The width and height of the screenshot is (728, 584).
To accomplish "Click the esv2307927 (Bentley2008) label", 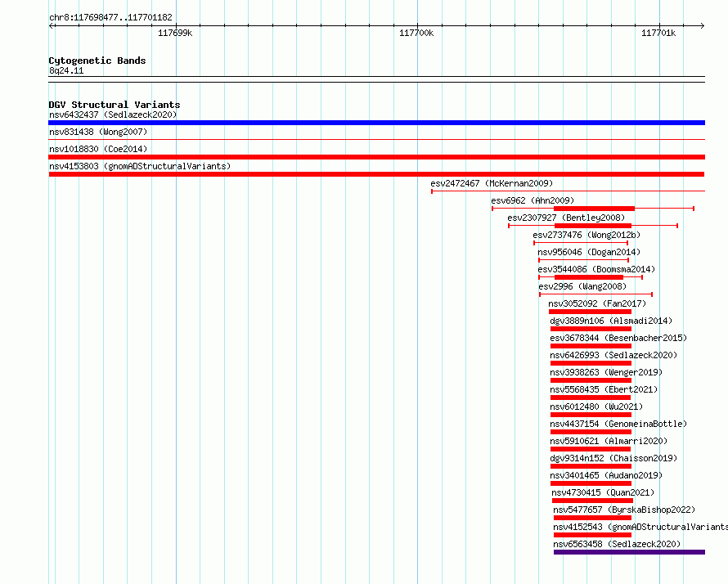I will (566, 218).
